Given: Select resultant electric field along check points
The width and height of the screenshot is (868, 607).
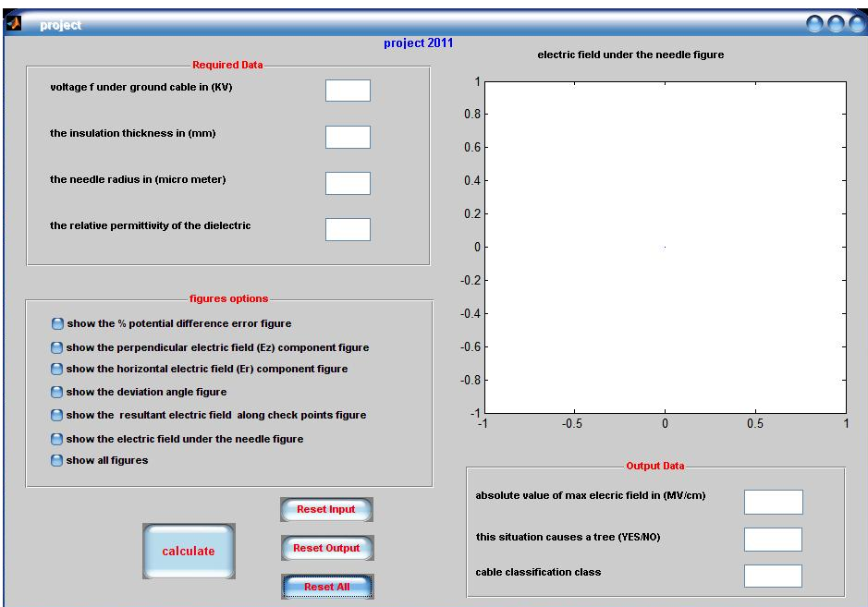Looking at the screenshot, I should [57, 415].
